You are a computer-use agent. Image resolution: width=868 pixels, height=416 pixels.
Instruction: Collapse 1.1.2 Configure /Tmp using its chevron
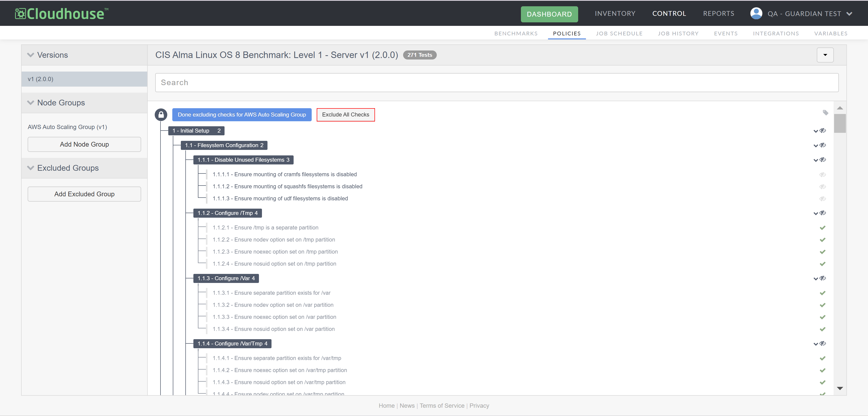tap(816, 214)
